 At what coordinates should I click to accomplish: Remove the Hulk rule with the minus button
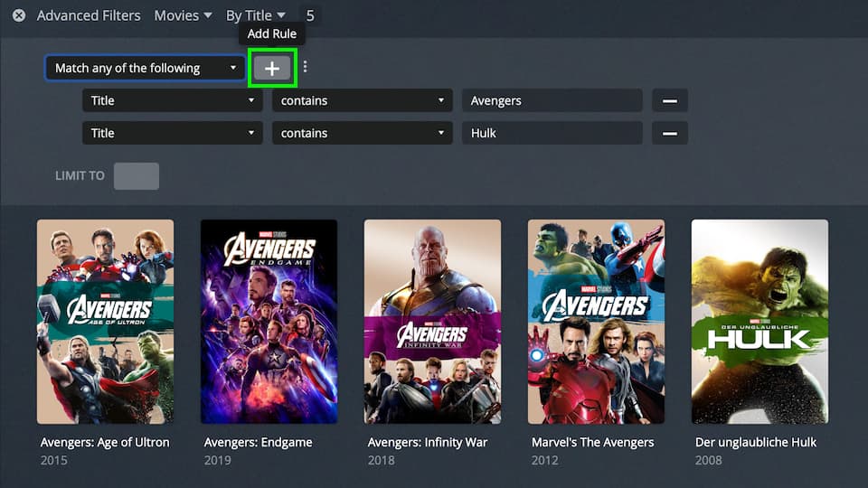pos(670,134)
